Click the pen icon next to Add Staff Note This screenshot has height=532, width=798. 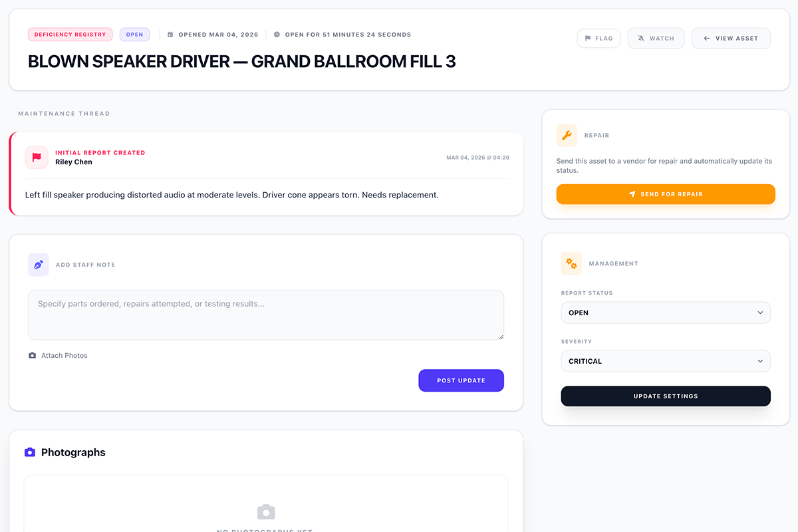pyautogui.click(x=38, y=264)
